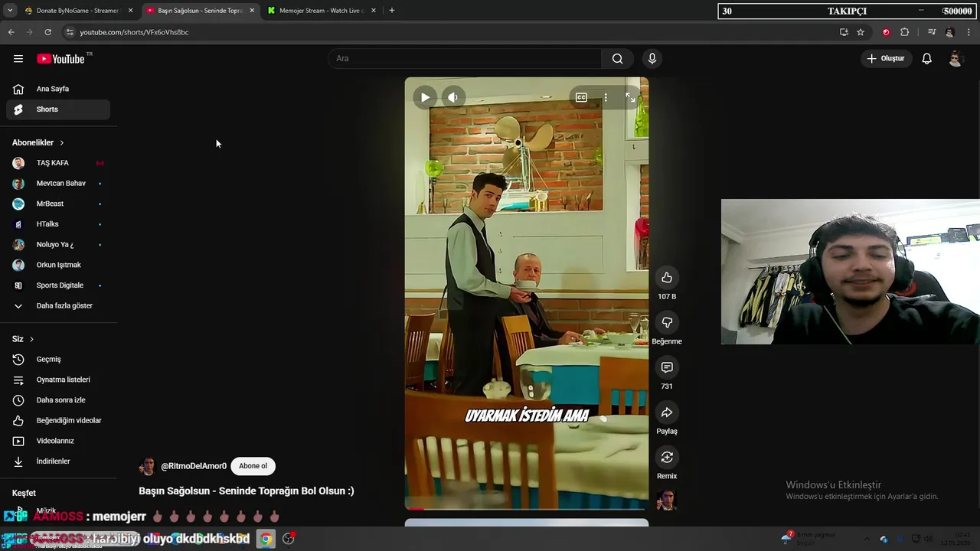Go back in browser history

[x=11, y=32]
